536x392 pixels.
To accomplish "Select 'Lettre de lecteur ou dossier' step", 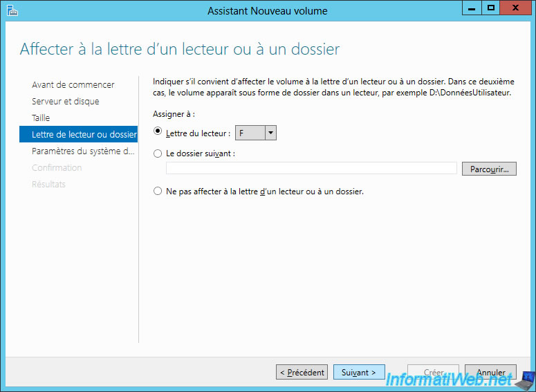I will point(79,134).
